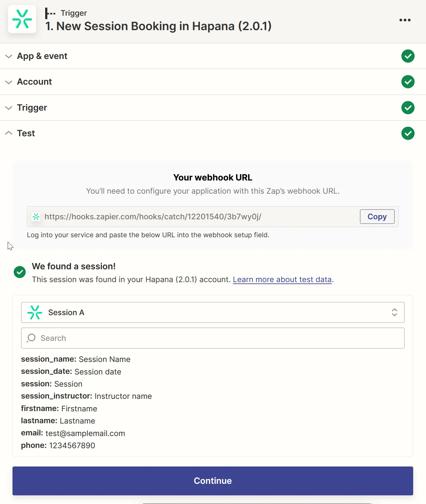Expand the Account section chevron

click(9, 82)
